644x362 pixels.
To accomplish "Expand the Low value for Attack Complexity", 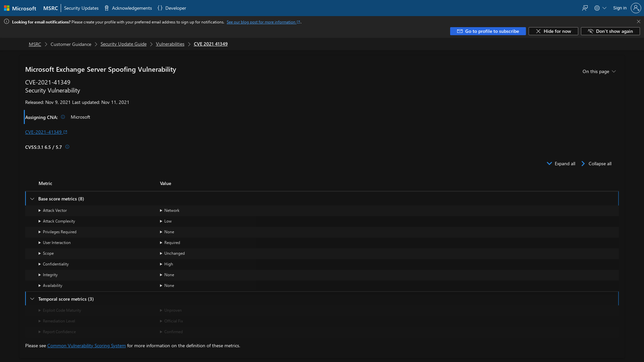I will point(166,221).
